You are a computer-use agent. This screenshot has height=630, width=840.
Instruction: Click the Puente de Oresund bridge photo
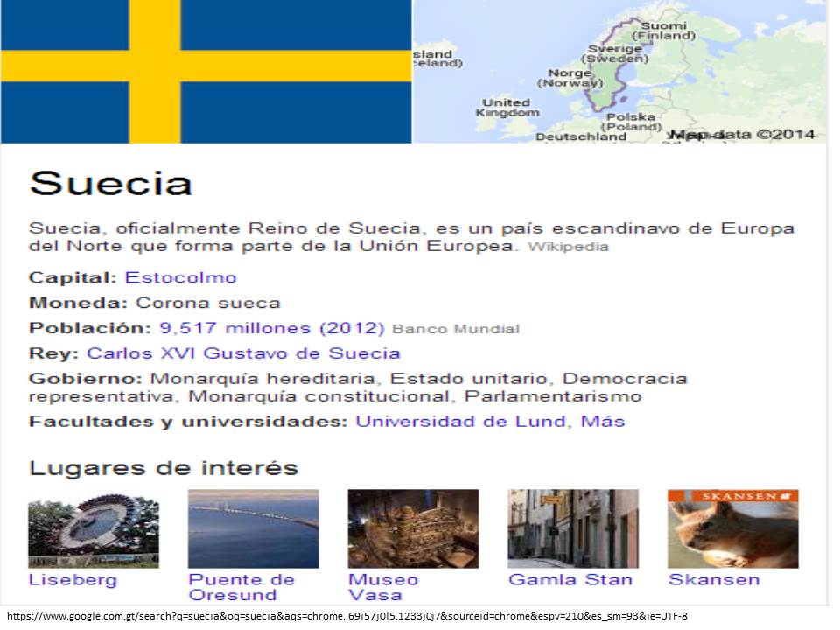click(253, 528)
